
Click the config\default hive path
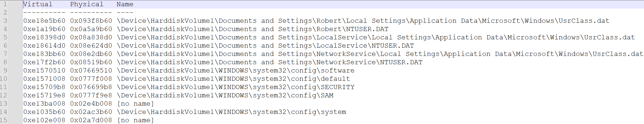(x=233, y=79)
